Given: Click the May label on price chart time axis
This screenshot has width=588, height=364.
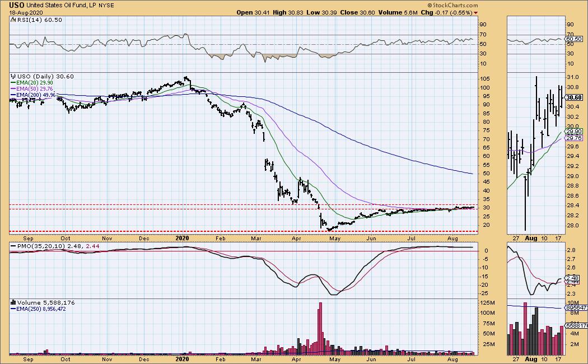Looking at the screenshot, I should 335,239.
